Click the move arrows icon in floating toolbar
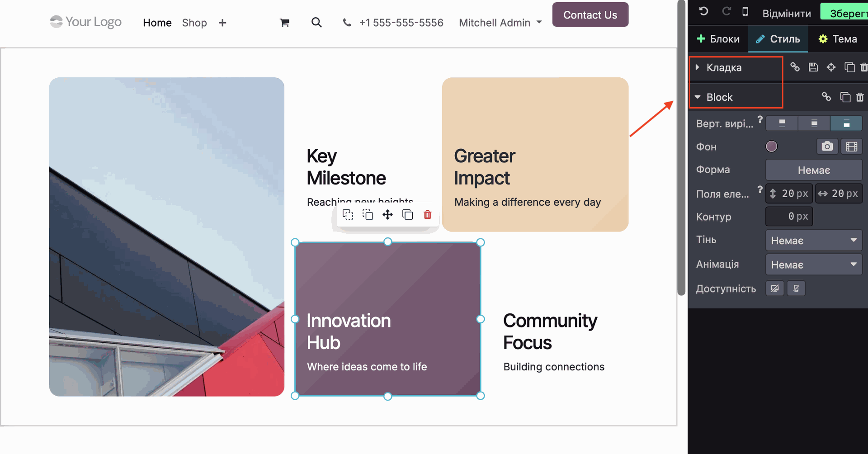 pyautogui.click(x=387, y=215)
